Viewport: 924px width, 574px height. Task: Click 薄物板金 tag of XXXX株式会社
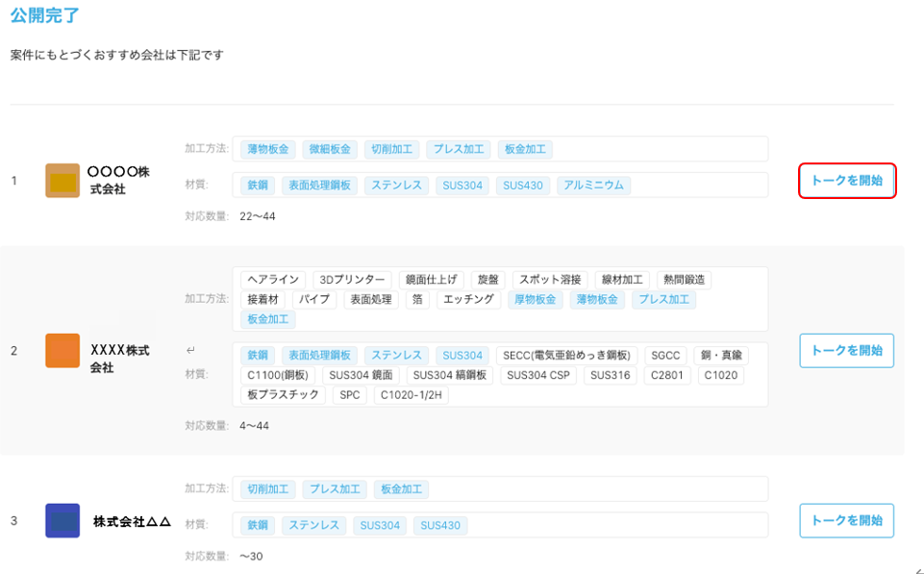click(x=597, y=299)
